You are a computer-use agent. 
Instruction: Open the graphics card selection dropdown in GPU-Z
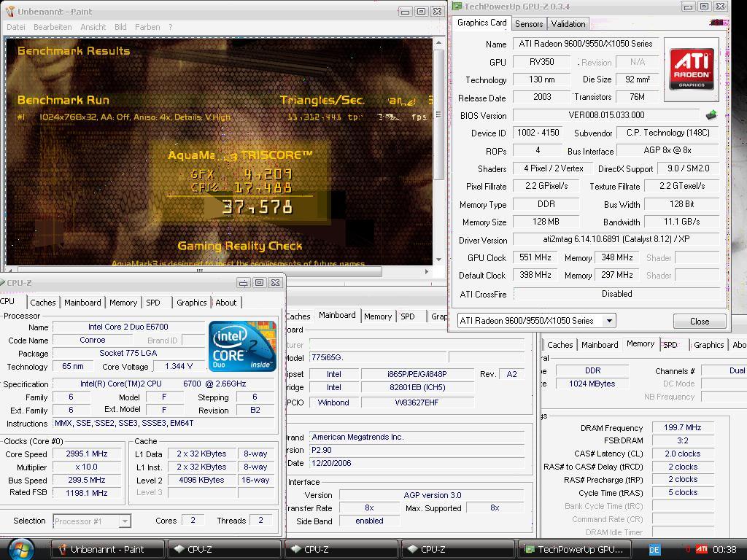point(609,321)
